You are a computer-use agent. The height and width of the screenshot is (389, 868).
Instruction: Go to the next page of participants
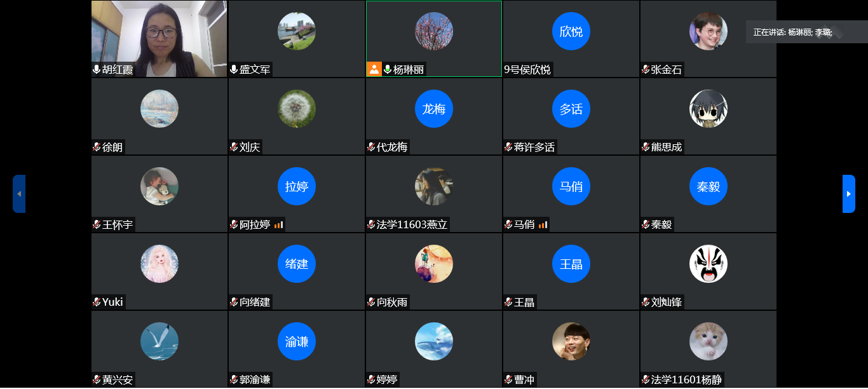click(849, 194)
